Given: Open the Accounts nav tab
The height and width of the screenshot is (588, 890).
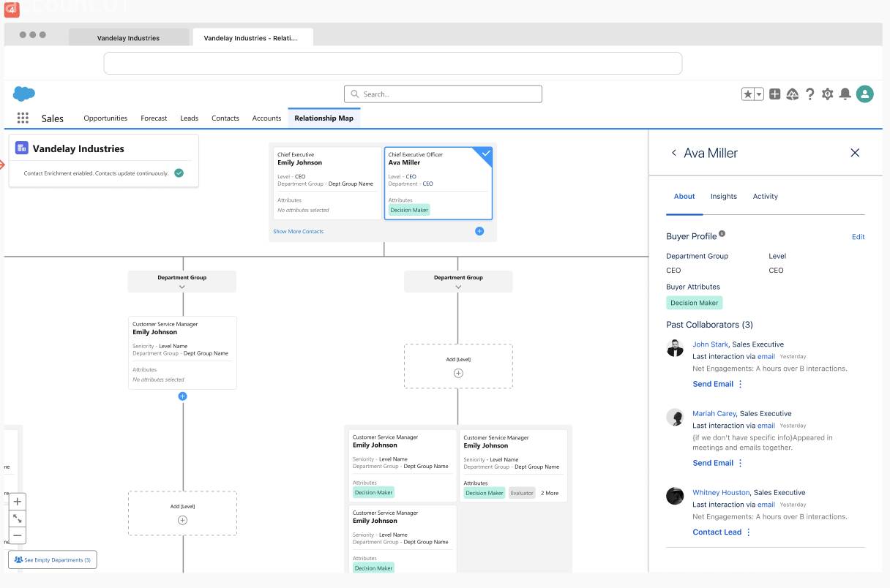Looking at the screenshot, I should click(x=266, y=118).
